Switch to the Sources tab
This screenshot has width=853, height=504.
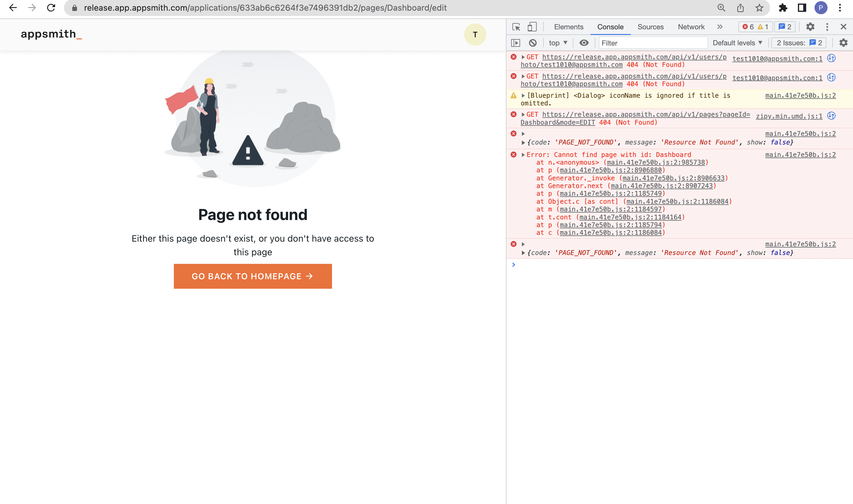tap(650, 26)
